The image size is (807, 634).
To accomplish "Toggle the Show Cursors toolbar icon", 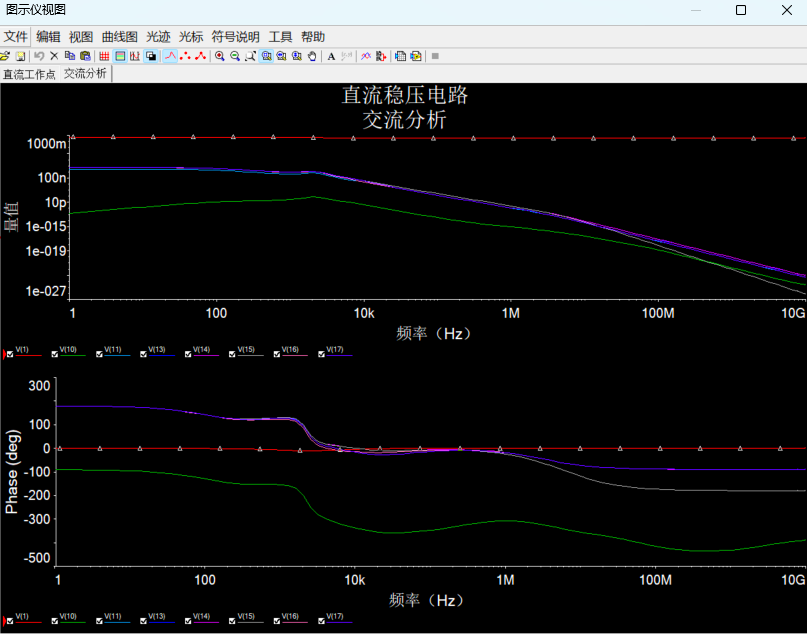I will (135, 56).
